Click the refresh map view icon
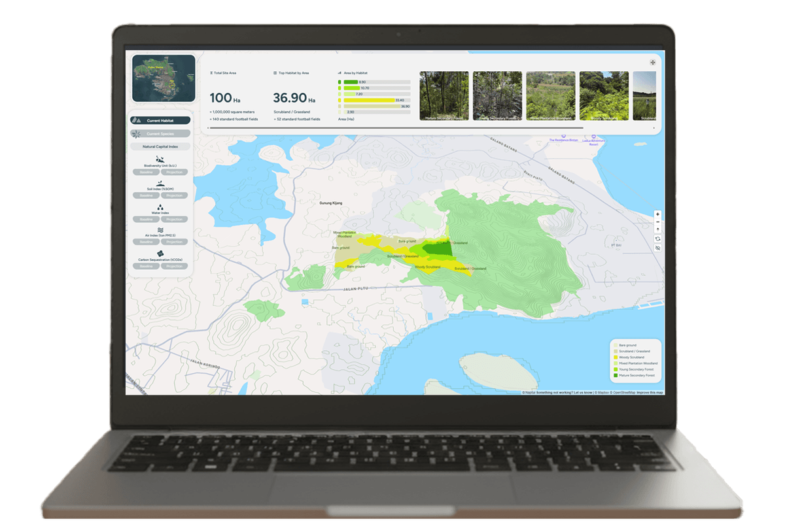785x532 pixels. click(x=657, y=239)
